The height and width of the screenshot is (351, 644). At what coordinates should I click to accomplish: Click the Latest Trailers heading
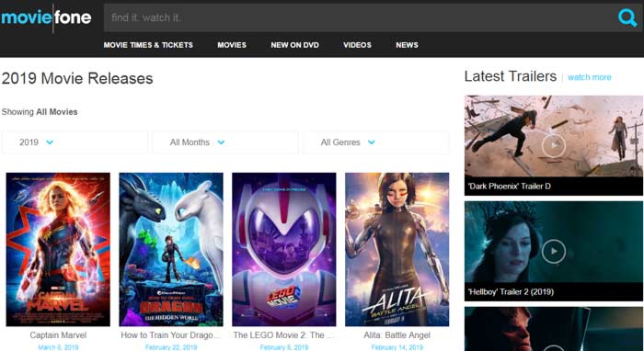(511, 76)
